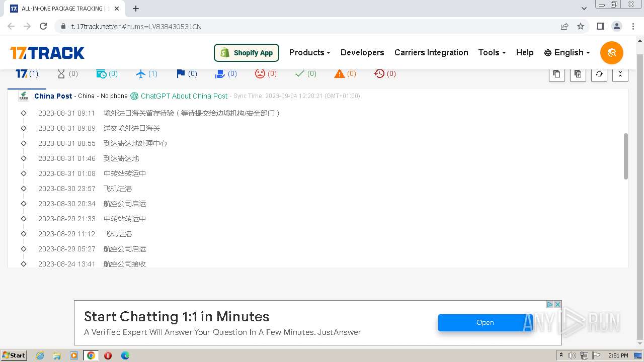The width and height of the screenshot is (644, 362).
Task: Select the Pick Up flag tab
Action: point(187,74)
